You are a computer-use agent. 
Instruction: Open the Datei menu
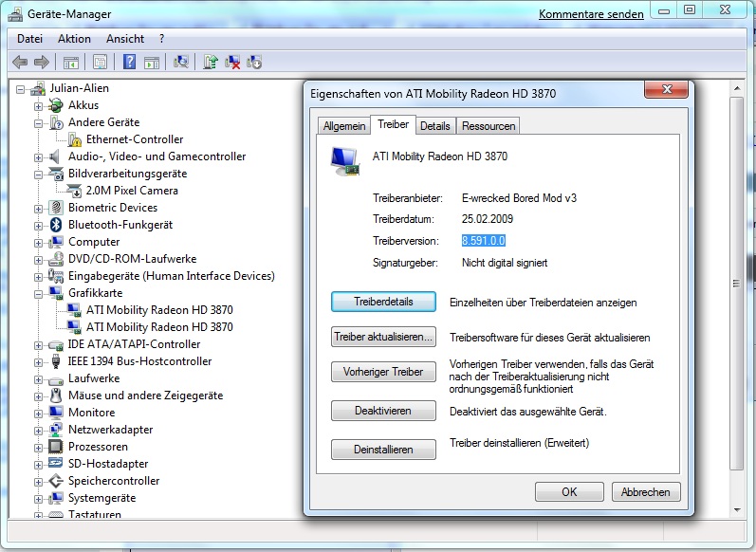(30, 39)
